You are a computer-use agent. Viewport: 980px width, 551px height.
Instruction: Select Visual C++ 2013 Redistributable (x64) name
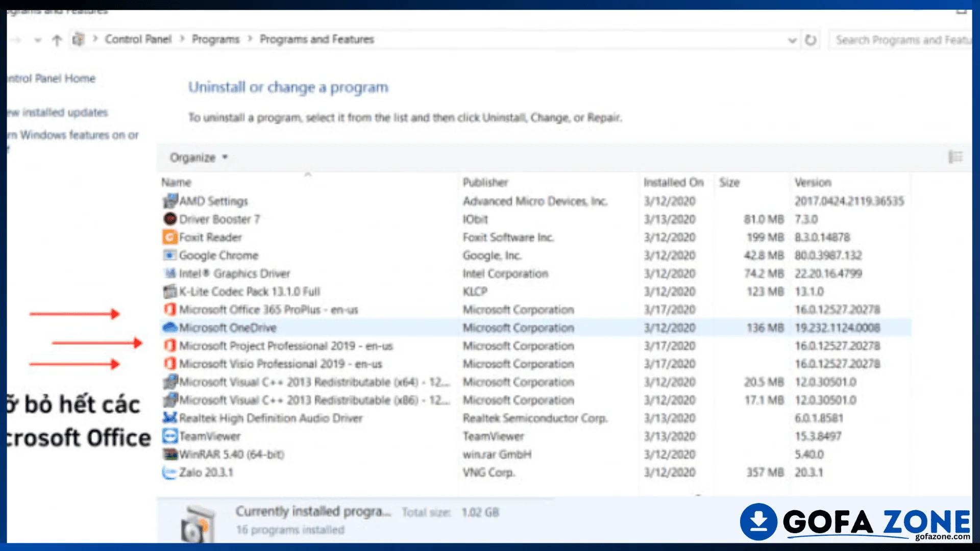(314, 382)
